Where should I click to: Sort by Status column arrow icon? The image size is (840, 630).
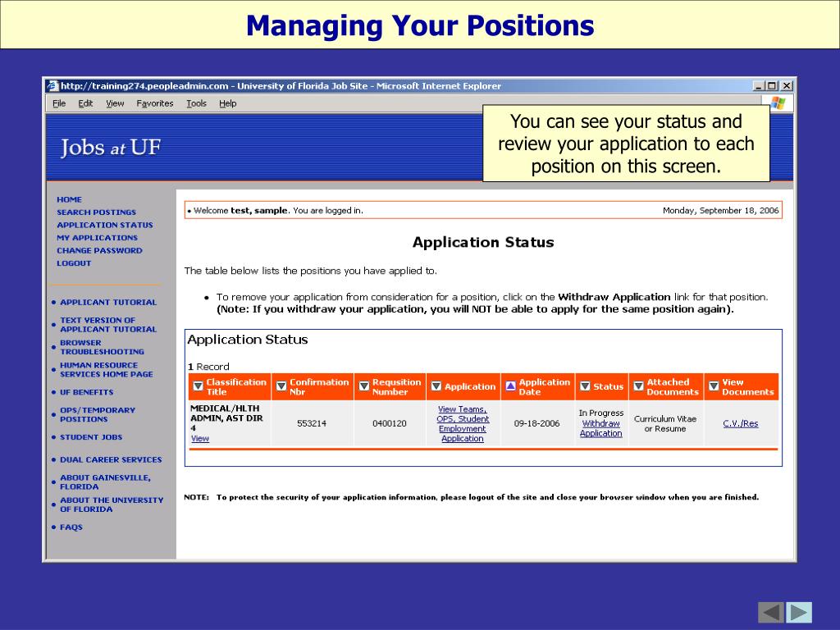(x=585, y=386)
